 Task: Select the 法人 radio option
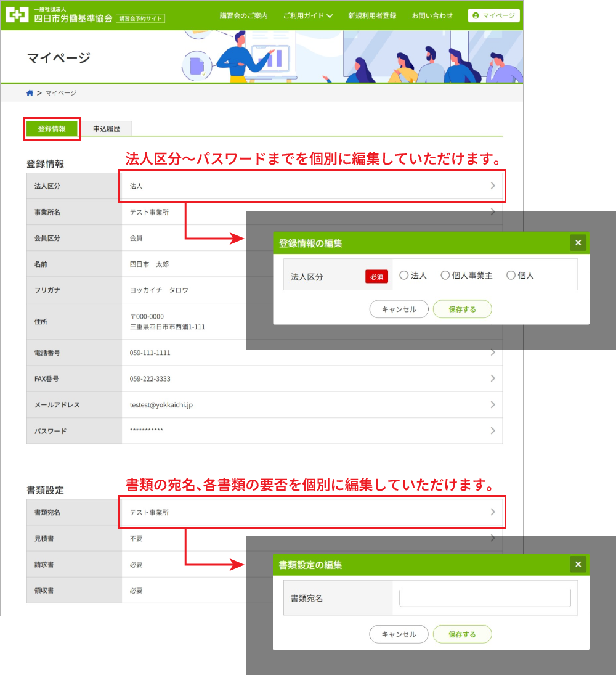tap(404, 276)
